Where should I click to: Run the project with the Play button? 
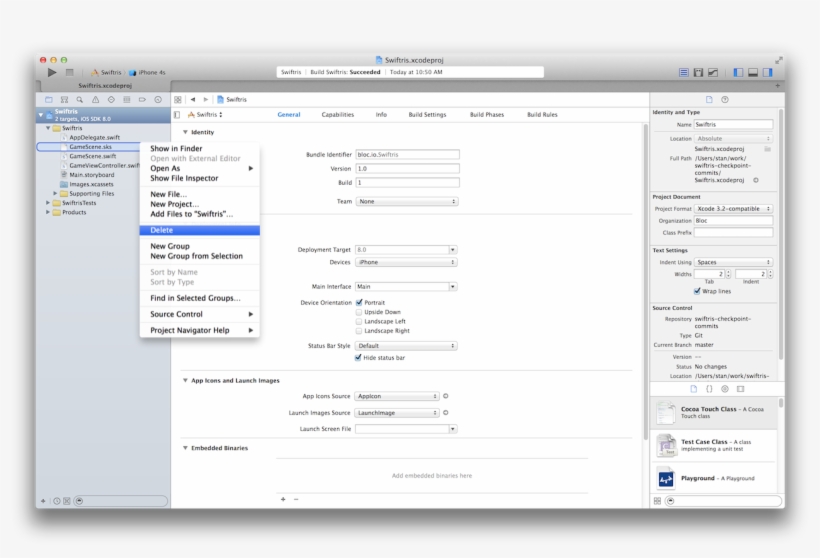click(x=52, y=72)
